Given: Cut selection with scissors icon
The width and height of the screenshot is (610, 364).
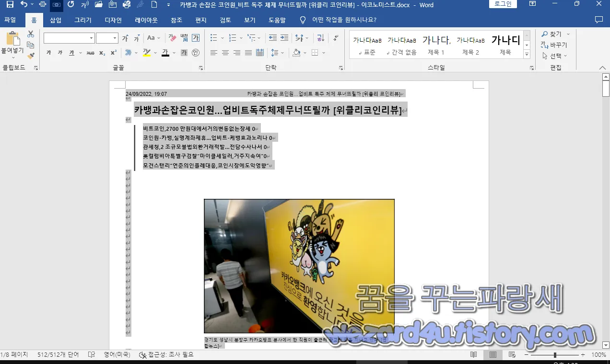Looking at the screenshot, I should point(31,34).
